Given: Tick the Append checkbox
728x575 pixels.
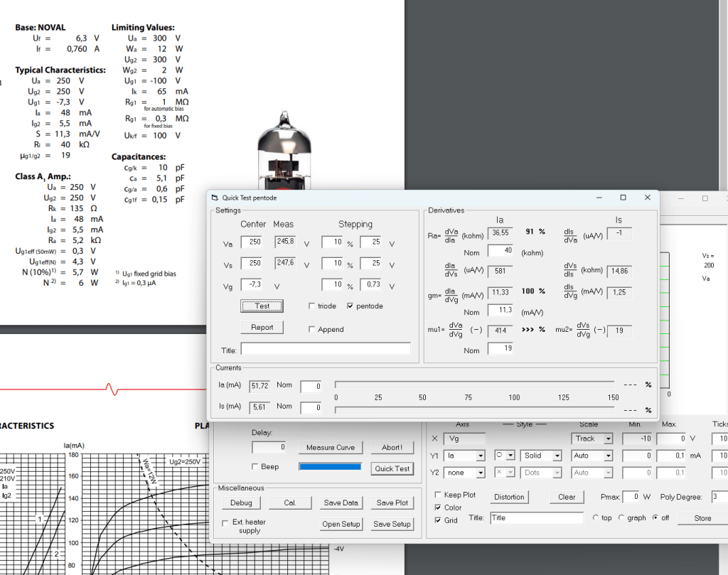Looking at the screenshot, I should tap(312, 330).
